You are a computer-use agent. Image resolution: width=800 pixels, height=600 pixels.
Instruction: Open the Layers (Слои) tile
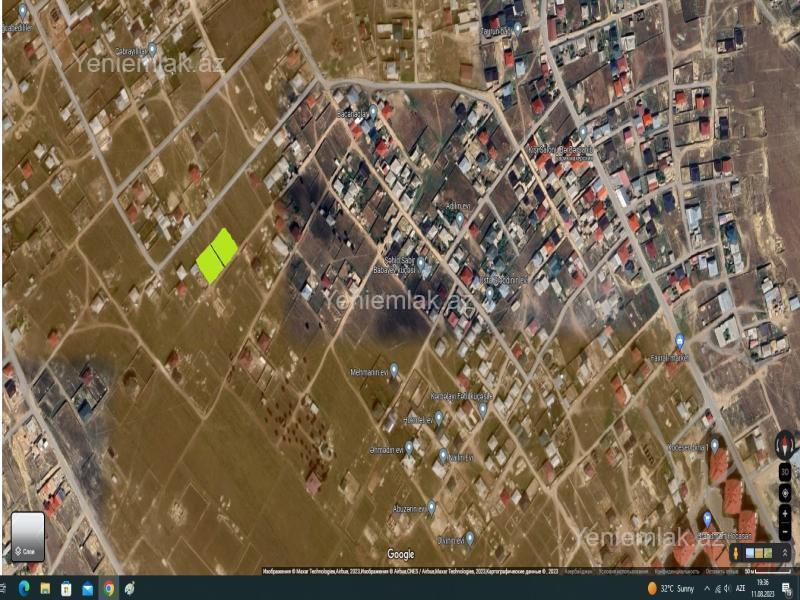(x=28, y=537)
